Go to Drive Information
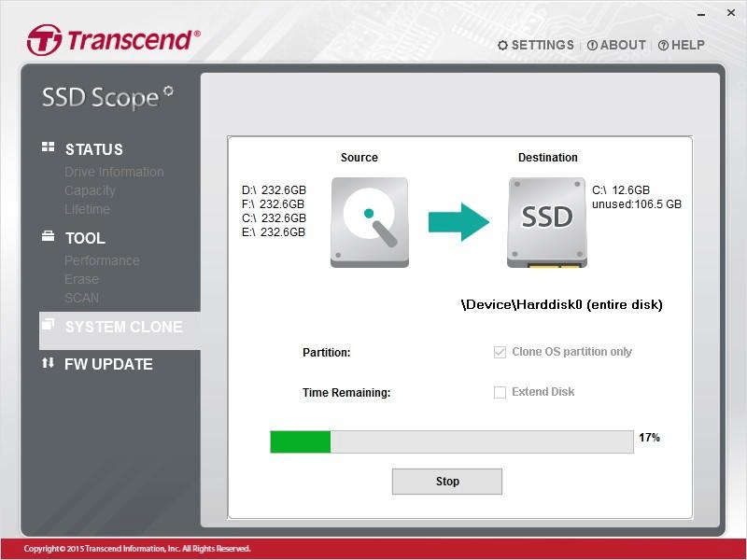This screenshot has height=560, width=747. [114, 172]
